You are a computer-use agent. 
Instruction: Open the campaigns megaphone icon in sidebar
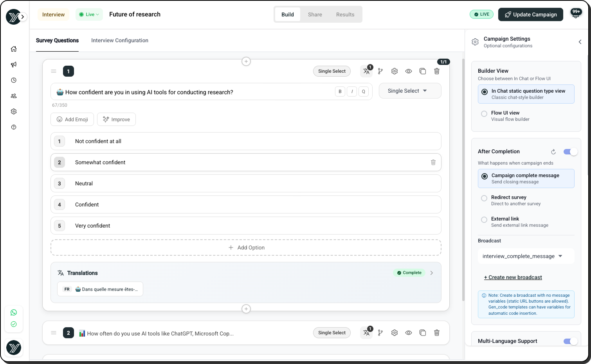pos(14,65)
